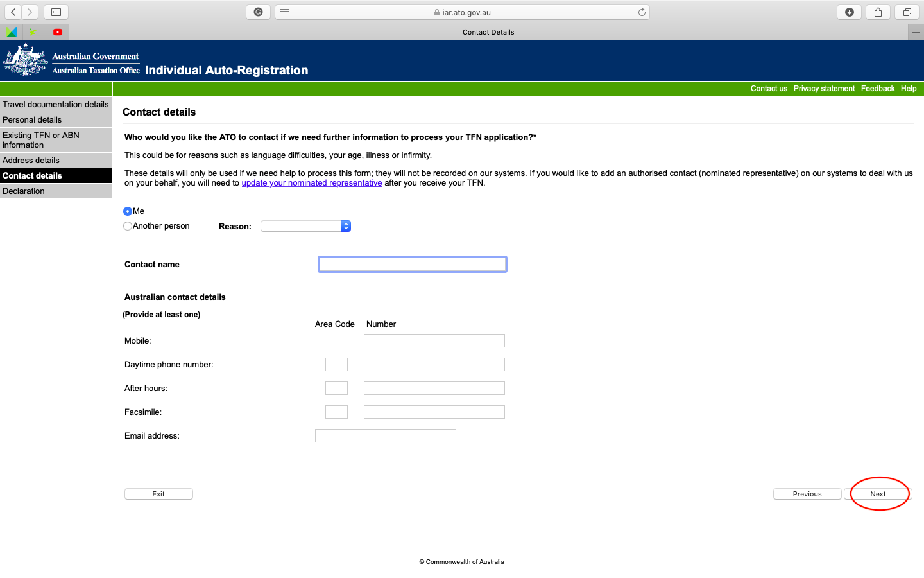Open Personal details in sidebar
This screenshot has width=924, height=578.
tap(56, 119)
